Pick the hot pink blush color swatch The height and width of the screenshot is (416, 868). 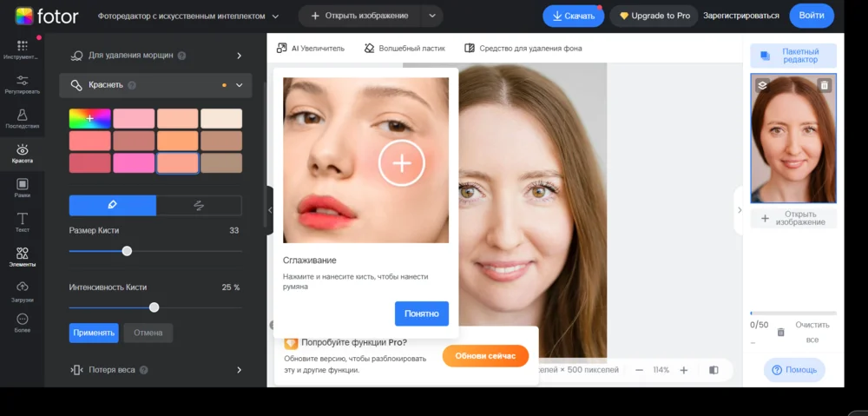[x=134, y=163]
